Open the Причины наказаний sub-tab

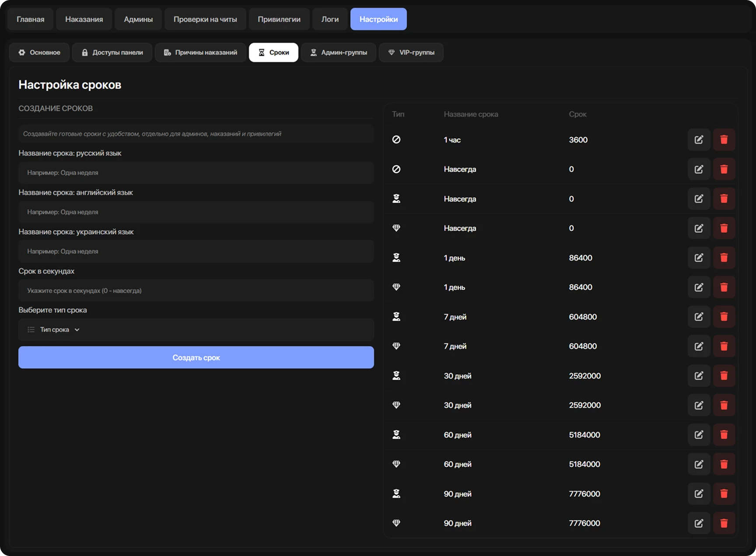[x=200, y=52]
